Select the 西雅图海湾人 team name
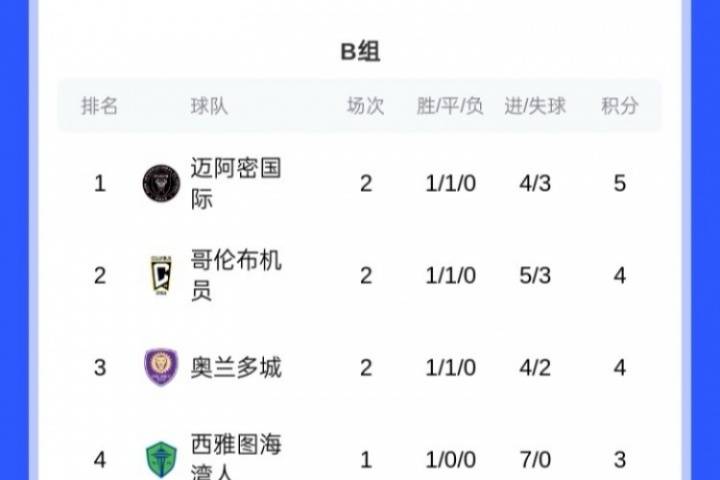Image resolution: width=720 pixels, height=480 pixels. pyautogui.click(x=236, y=456)
